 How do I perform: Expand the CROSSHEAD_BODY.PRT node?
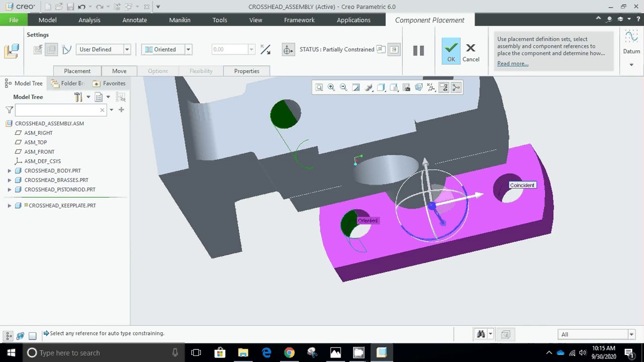9,171
